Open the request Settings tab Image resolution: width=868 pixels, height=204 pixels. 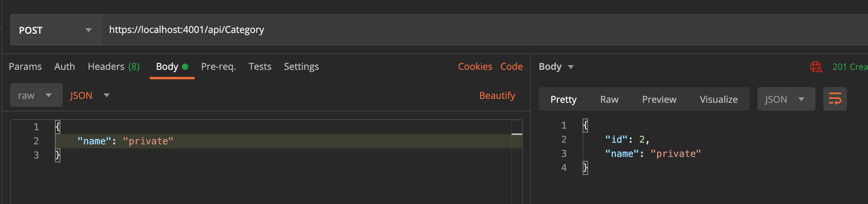[x=301, y=67]
